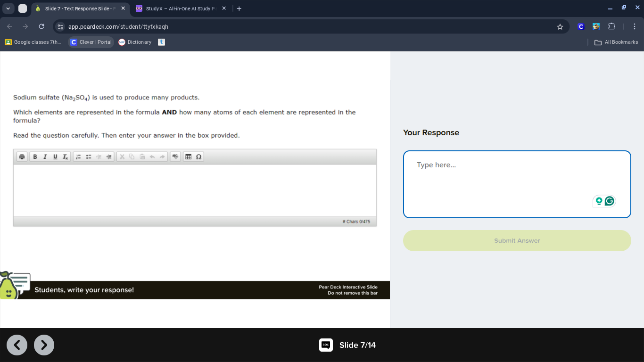This screenshot has width=644, height=362.
Task: Reload the Pear Deck page
Action: pyautogui.click(x=41, y=27)
